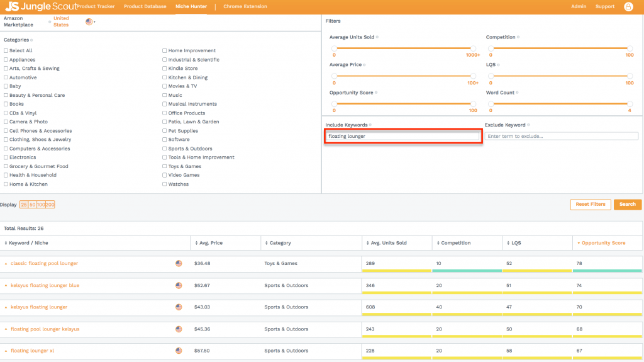Viewport: 644px width, 362px height.
Task: Open the user profile avatar icon
Action: (x=628, y=6)
